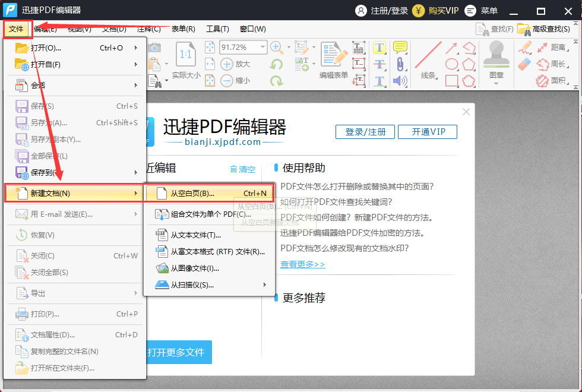
Task: Select 从文本文件(T)... option
Action: click(x=210, y=235)
